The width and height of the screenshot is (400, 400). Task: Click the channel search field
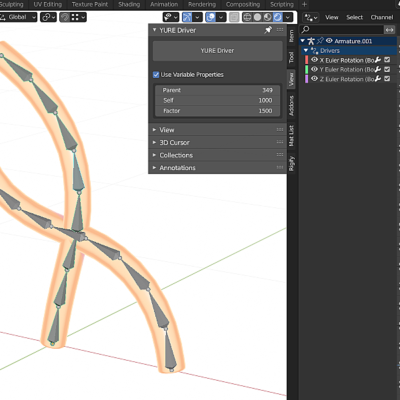pos(342,30)
